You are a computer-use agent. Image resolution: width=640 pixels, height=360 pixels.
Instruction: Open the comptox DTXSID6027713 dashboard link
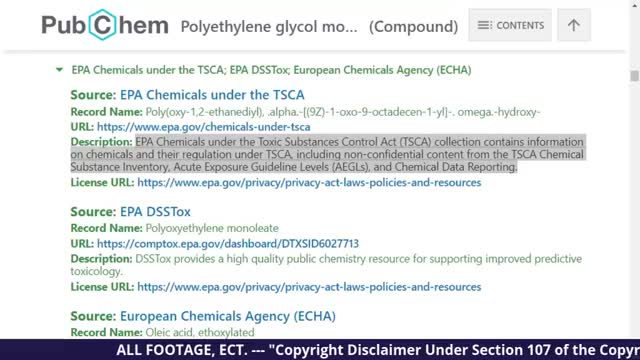(x=228, y=244)
